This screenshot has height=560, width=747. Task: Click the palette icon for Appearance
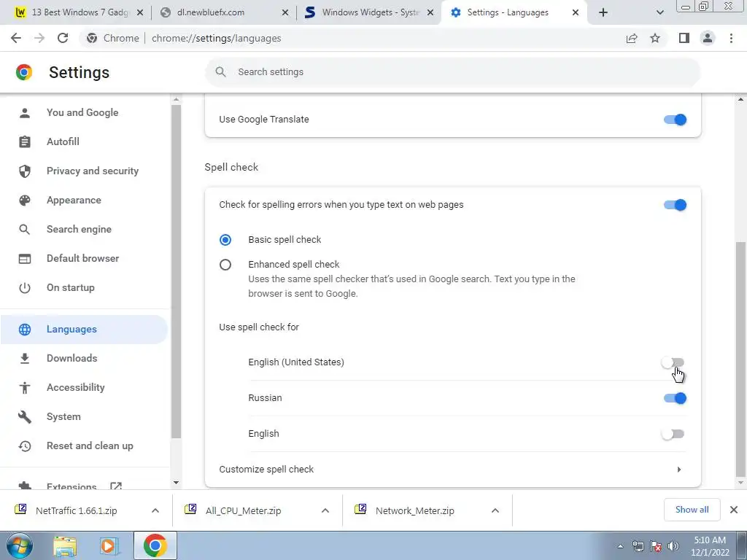pyautogui.click(x=25, y=201)
